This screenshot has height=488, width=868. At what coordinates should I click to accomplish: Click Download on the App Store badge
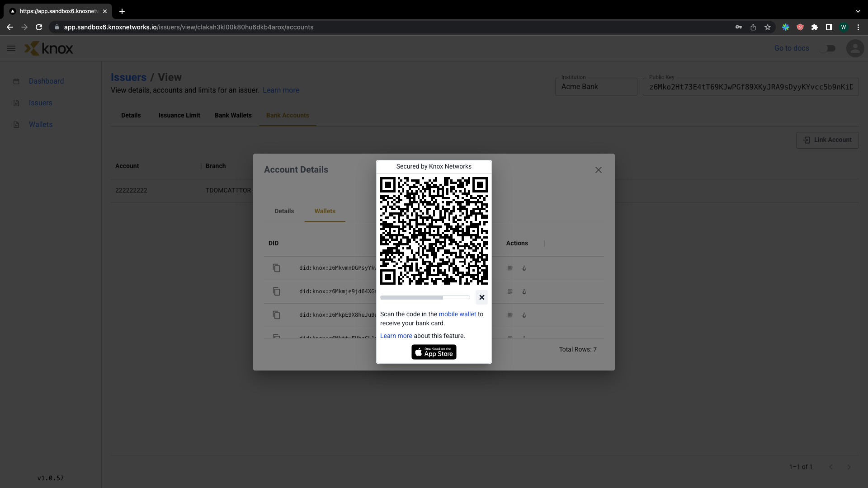point(434,352)
